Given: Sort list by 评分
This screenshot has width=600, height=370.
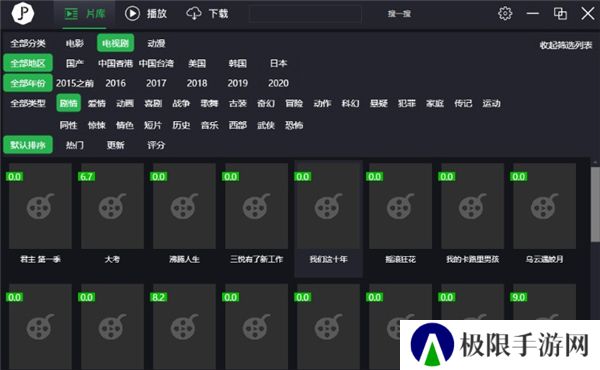Looking at the screenshot, I should [x=156, y=145].
